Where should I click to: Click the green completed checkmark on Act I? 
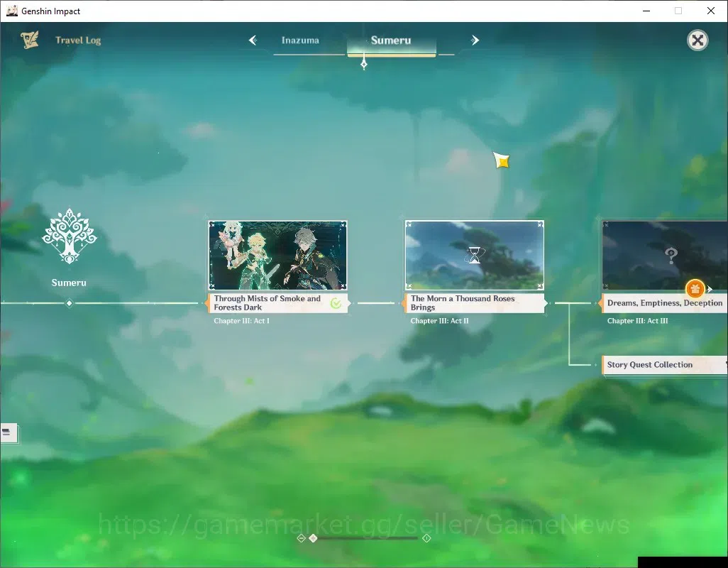pos(336,303)
